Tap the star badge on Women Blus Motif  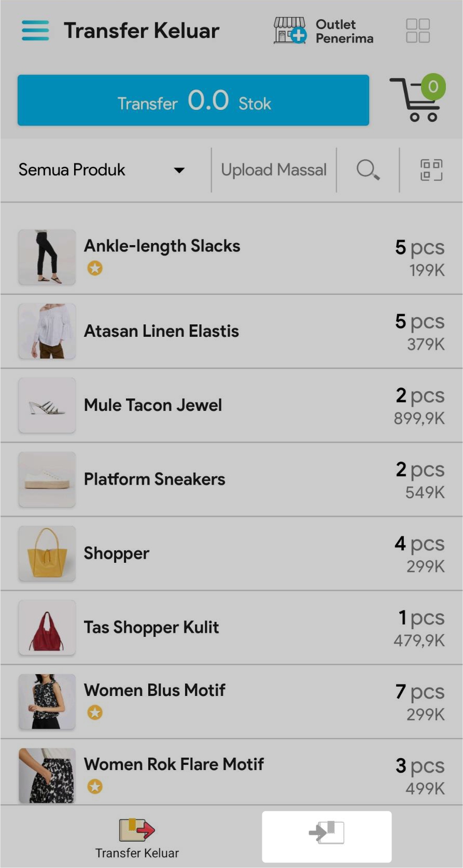(95, 713)
